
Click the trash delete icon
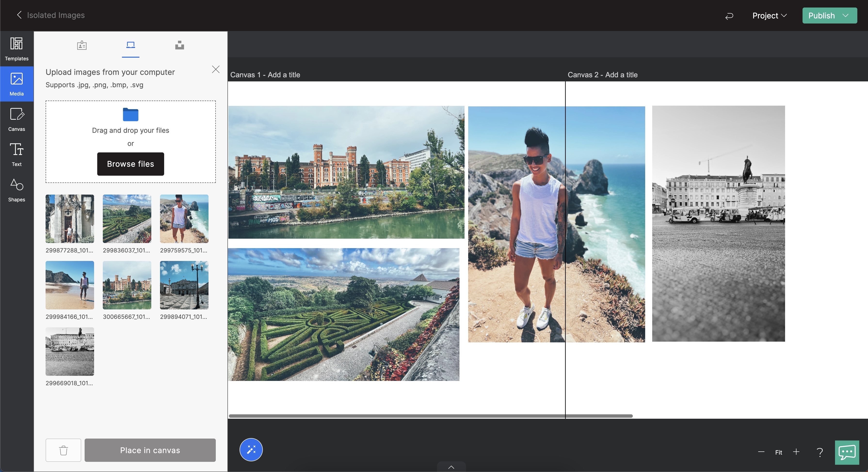pyautogui.click(x=63, y=450)
